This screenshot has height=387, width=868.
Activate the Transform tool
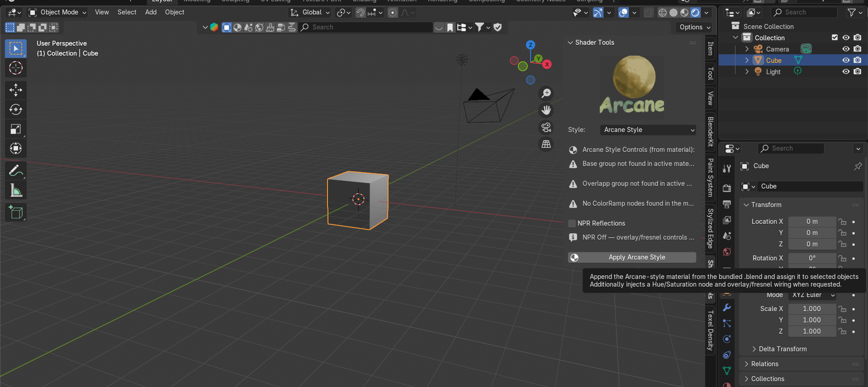click(x=16, y=149)
